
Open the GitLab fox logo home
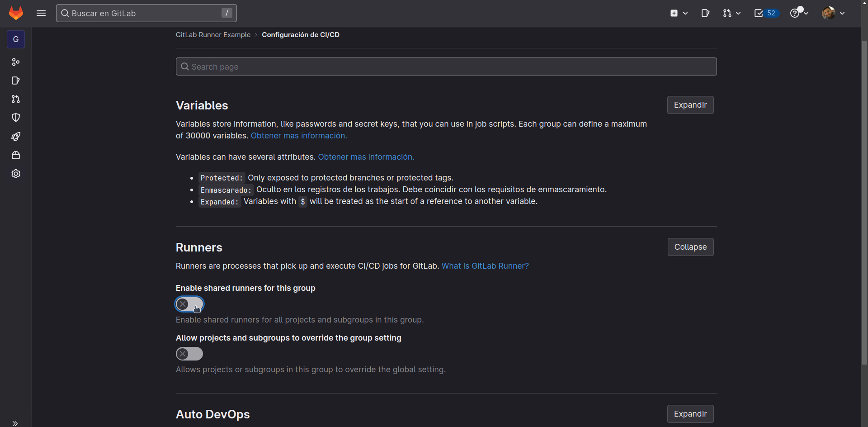pyautogui.click(x=16, y=13)
